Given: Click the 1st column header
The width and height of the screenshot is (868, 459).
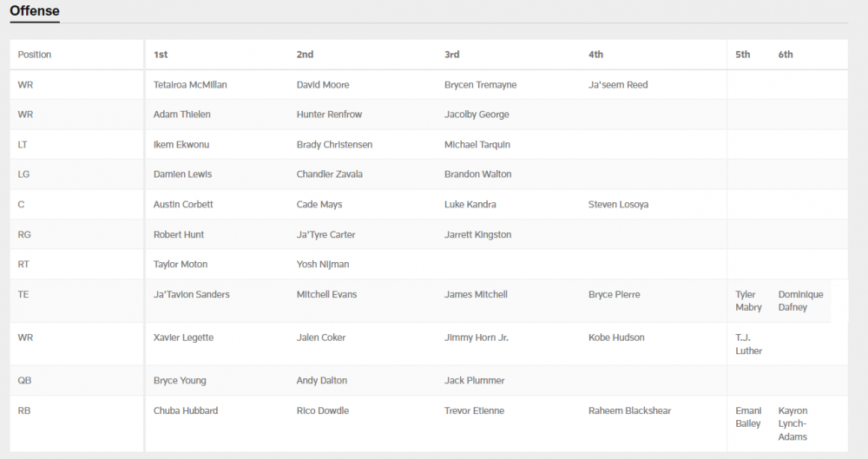Looking at the screenshot, I should pos(161,55).
